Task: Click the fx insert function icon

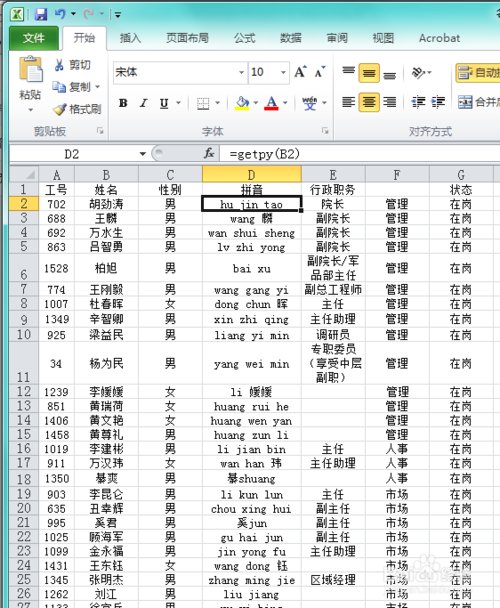Action: point(209,154)
